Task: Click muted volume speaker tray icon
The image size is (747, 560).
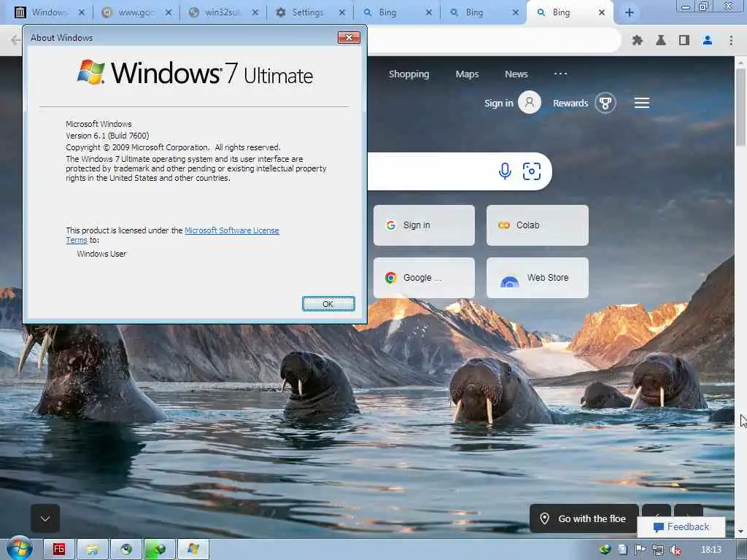Action: pos(675,550)
